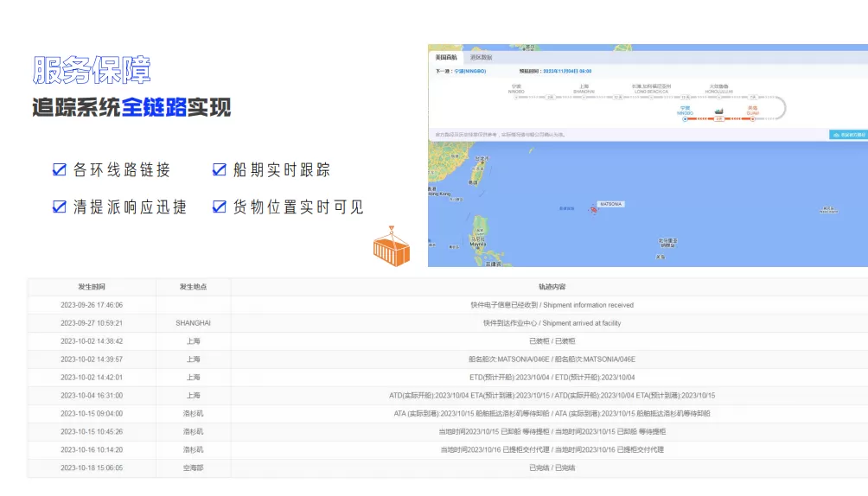Click the ship icon on route timeline

click(x=718, y=111)
